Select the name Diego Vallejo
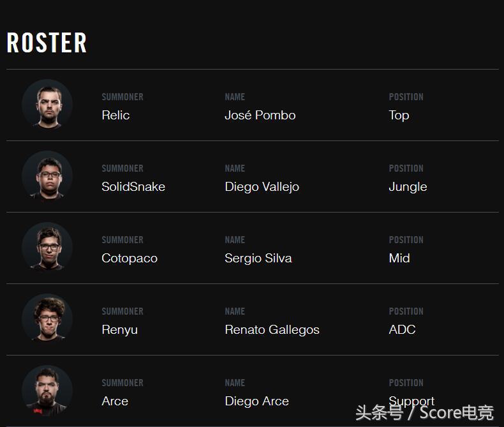Screen dimensions: 504x427 [262, 187]
